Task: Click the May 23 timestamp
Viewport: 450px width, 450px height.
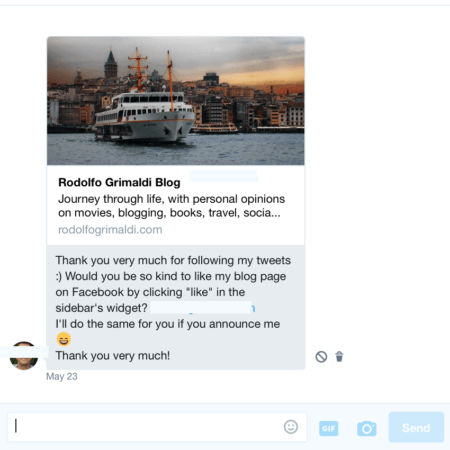Action: click(62, 376)
